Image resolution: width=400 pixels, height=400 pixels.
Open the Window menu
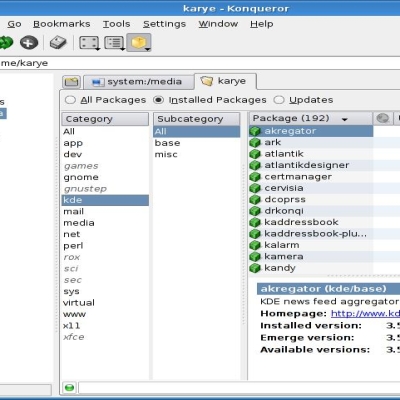(x=218, y=24)
